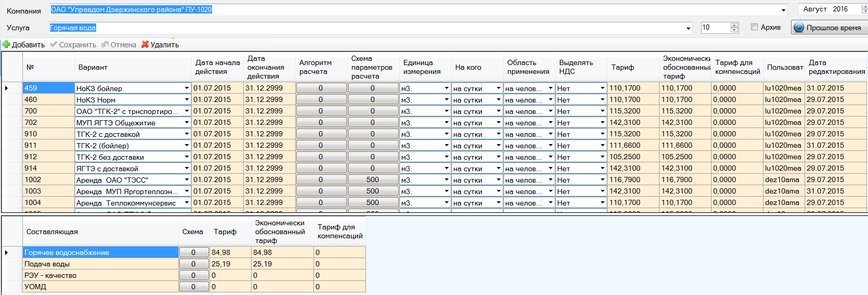
Task: Click the green plus Добавить icon
Action: tap(6, 45)
